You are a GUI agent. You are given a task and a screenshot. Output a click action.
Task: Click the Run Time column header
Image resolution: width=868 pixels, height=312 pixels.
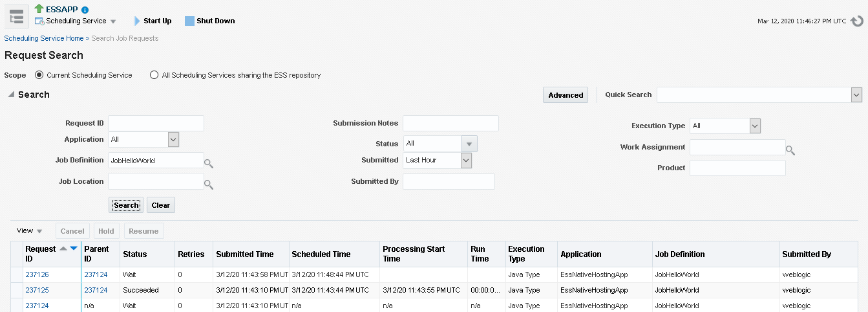pyautogui.click(x=487, y=254)
